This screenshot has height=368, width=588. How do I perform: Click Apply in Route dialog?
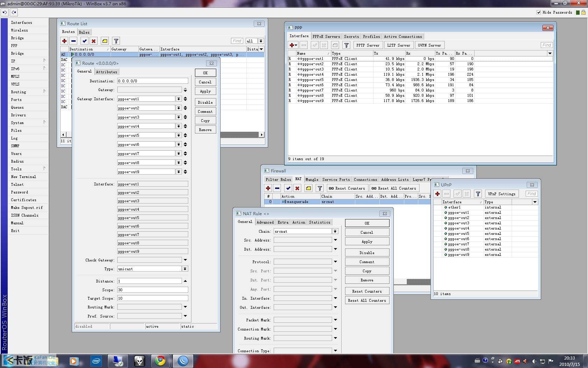205,91
